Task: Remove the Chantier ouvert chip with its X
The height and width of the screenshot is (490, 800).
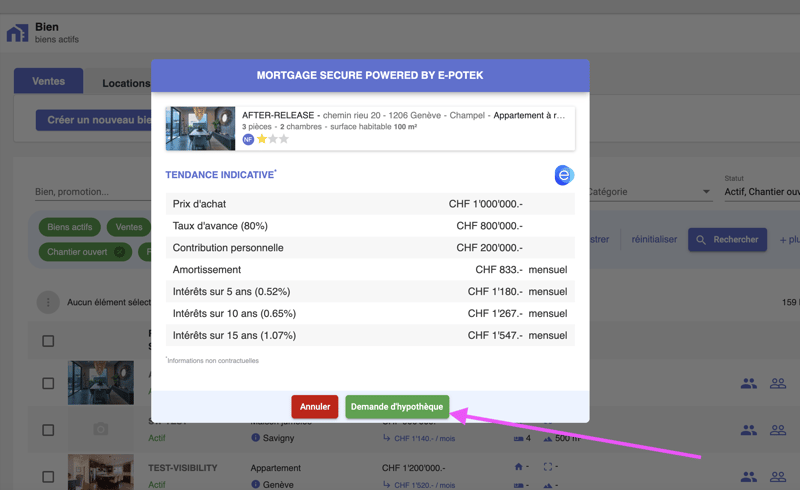Action: point(119,252)
